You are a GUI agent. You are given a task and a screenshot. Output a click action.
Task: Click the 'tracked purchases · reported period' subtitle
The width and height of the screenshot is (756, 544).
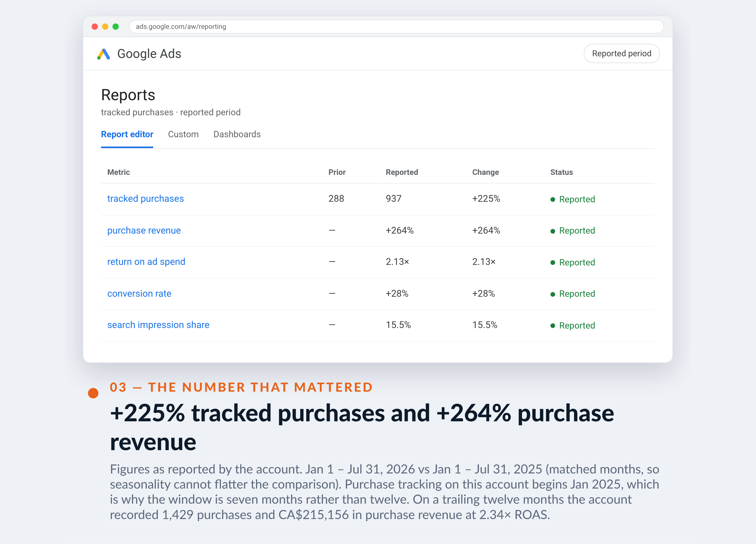[x=171, y=112]
